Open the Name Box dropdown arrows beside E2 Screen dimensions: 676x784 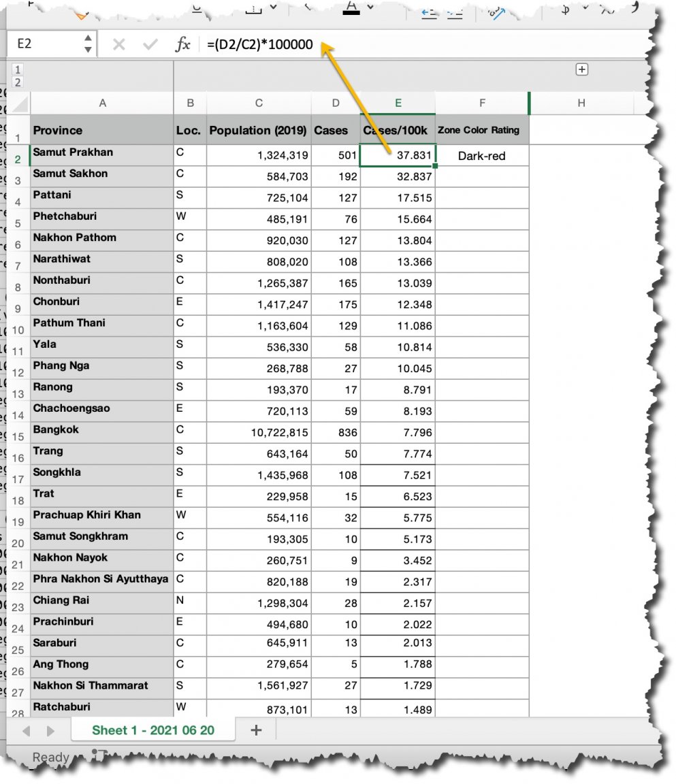(x=88, y=44)
